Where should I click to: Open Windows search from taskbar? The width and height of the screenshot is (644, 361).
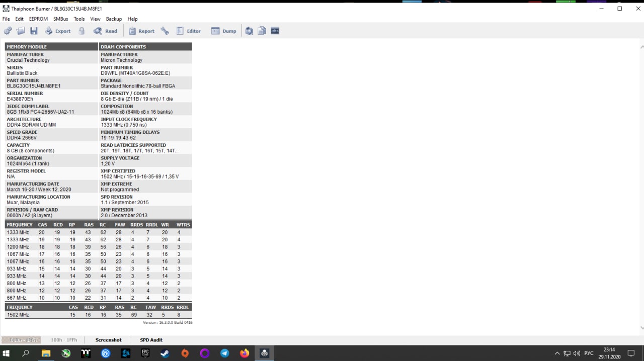(x=26, y=353)
